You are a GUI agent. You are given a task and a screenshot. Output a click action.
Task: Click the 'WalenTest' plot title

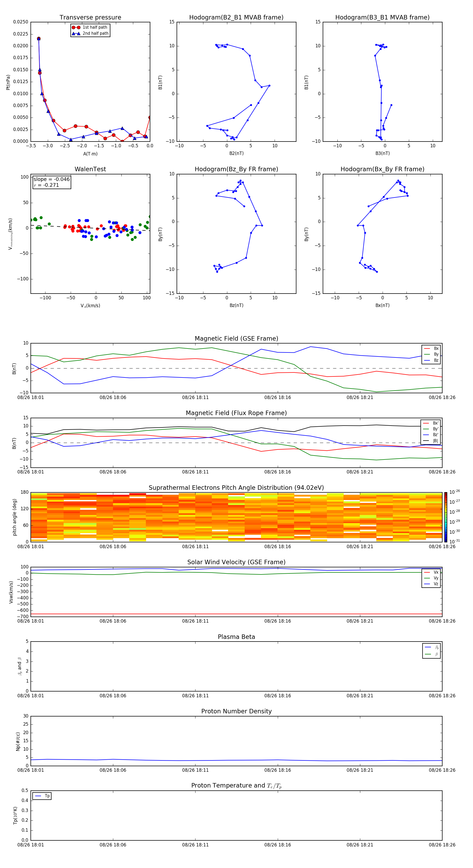point(90,169)
